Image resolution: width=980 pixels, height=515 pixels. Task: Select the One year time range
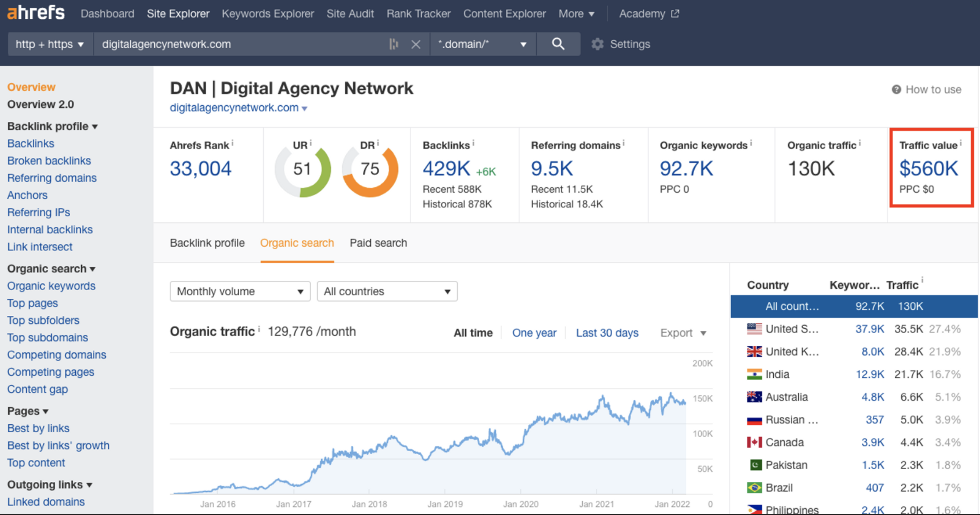(x=534, y=333)
